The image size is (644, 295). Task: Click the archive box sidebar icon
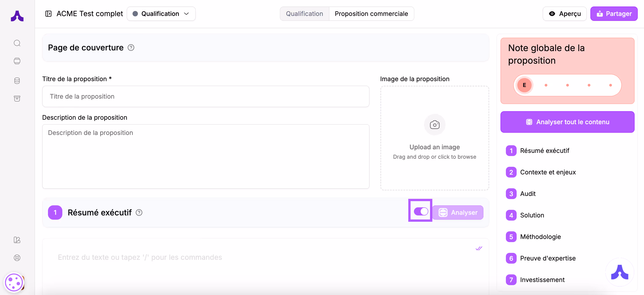[17, 98]
